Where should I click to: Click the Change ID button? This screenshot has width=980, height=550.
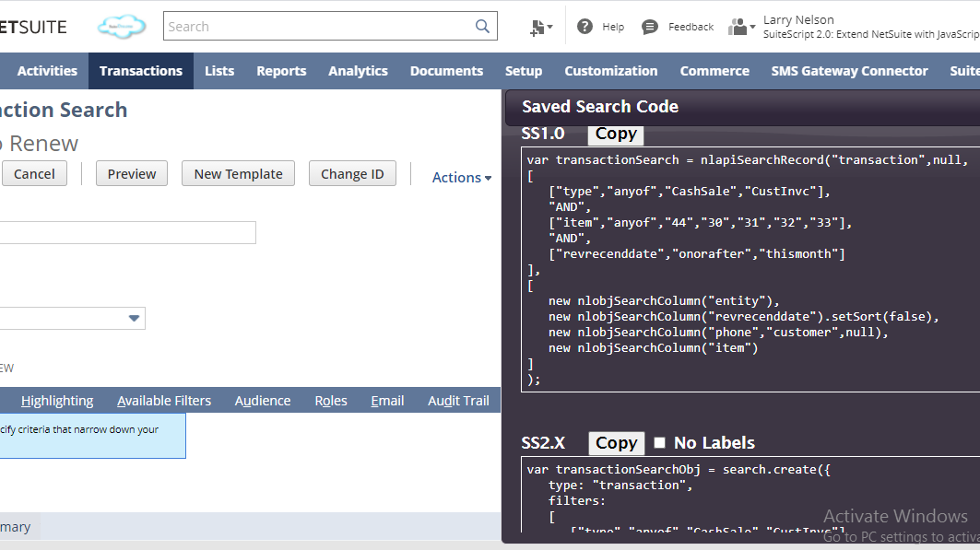352,173
